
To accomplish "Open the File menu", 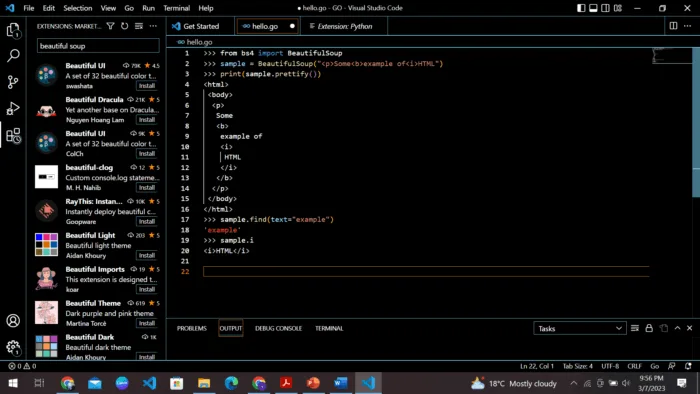I will 29,8.
